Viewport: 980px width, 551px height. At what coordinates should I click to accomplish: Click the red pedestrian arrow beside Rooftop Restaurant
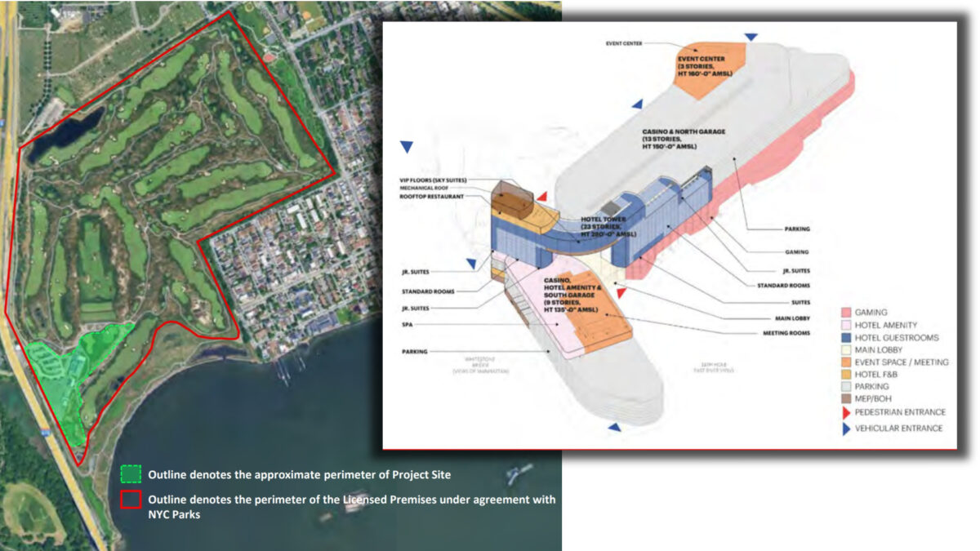tap(541, 197)
